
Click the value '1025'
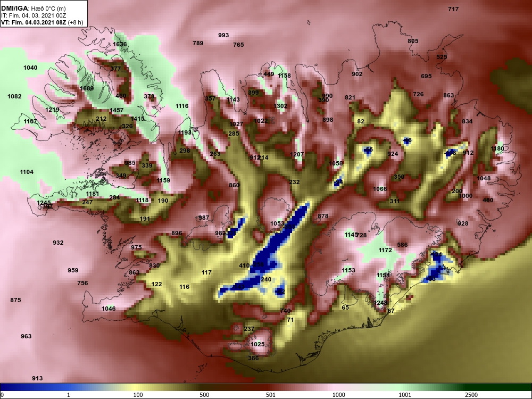pyautogui.click(x=257, y=344)
